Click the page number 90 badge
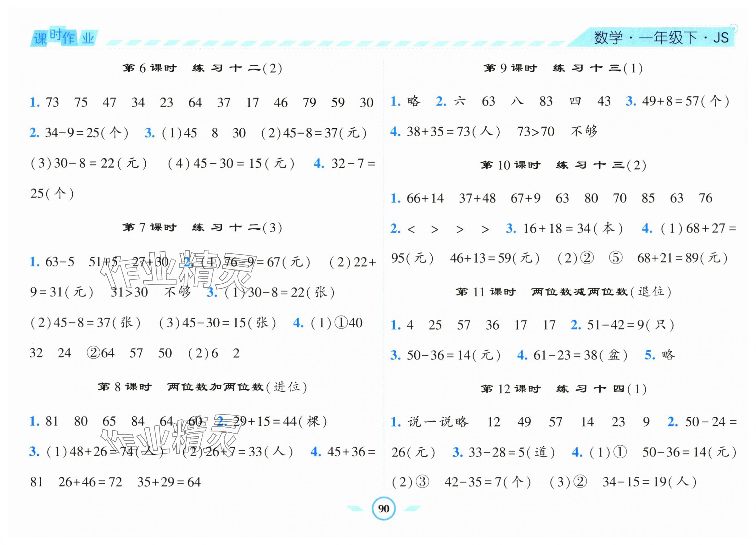This screenshot has height=545, width=756. click(383, 509)
